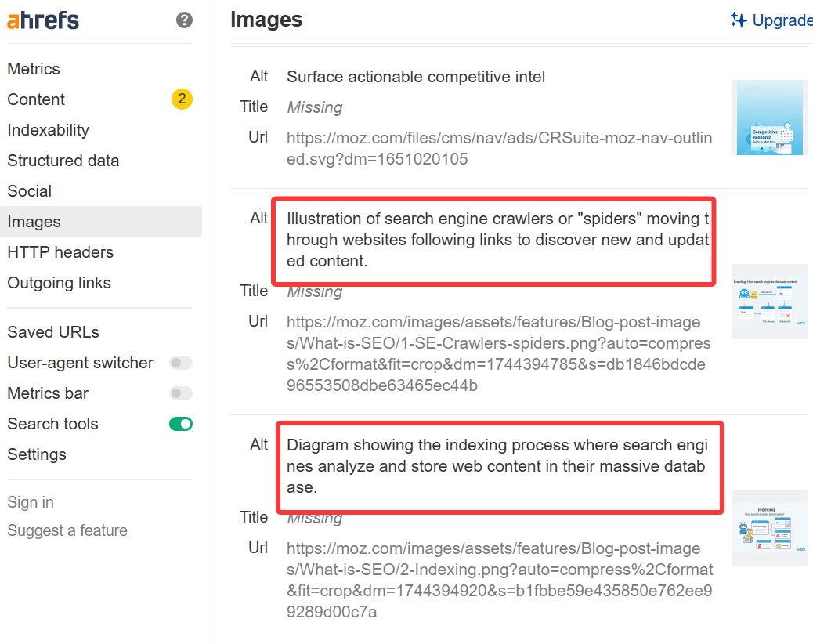813x644 pixels.
Task: Click the Ahrefs logo
Action: coord(43,20)
